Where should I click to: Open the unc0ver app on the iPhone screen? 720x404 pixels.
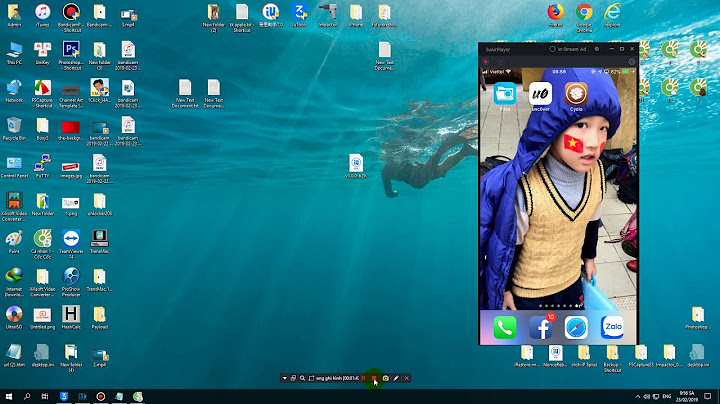coord(540,97)
